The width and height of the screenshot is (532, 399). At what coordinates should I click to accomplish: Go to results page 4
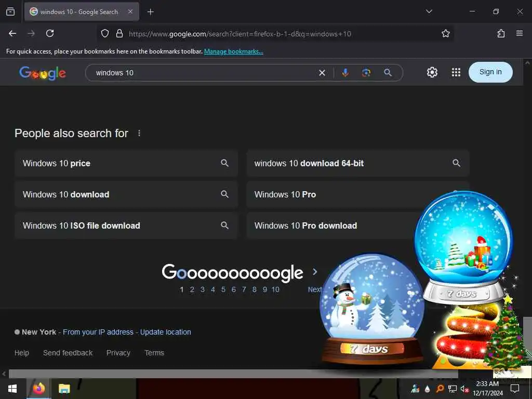pos(212,290)
